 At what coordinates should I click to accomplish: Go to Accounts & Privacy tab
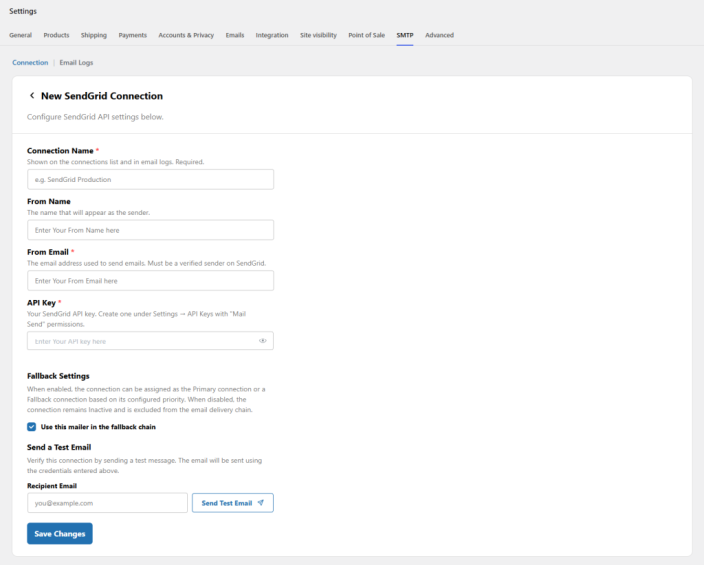(186, 35)
